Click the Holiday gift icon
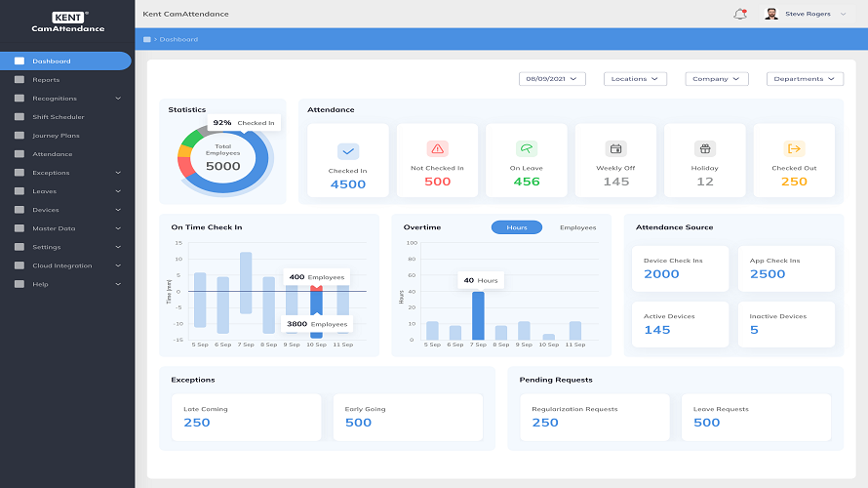This screenshot has height=488, width=868. tap(705, 148)
